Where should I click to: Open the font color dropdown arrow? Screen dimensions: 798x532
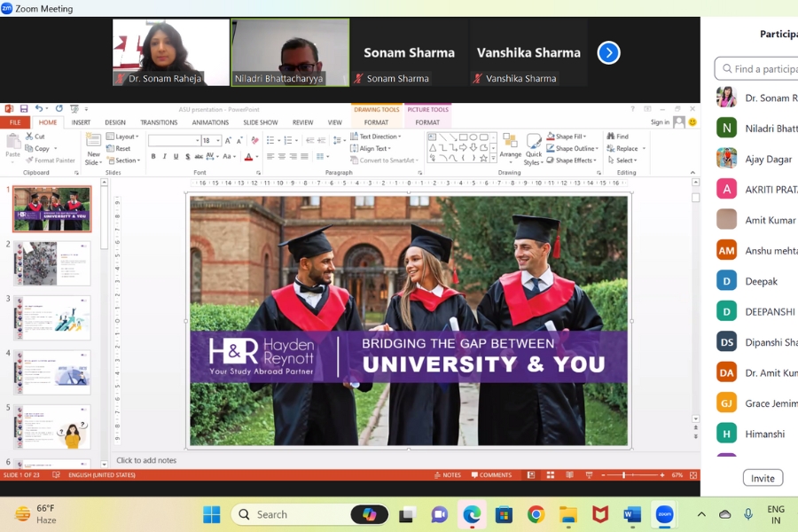click(257, 157)
